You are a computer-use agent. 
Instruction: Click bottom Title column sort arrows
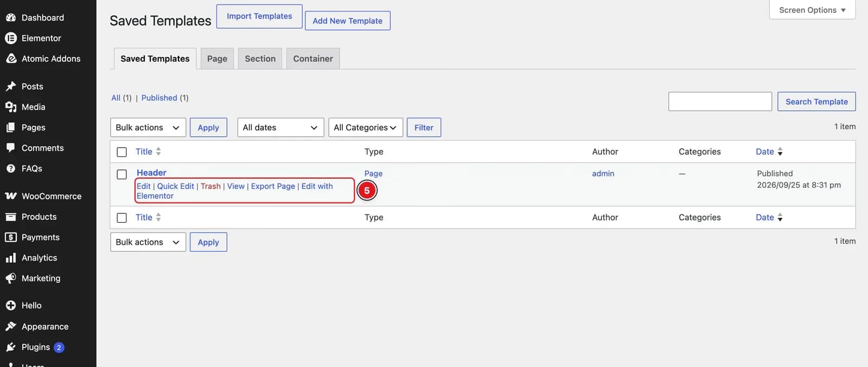pyautogui.click(x=158, y=217)
